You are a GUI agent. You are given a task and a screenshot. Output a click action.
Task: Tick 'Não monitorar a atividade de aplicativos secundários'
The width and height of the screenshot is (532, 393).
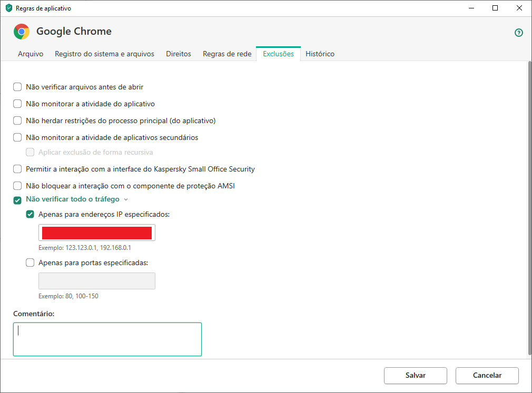click(17, 137)
